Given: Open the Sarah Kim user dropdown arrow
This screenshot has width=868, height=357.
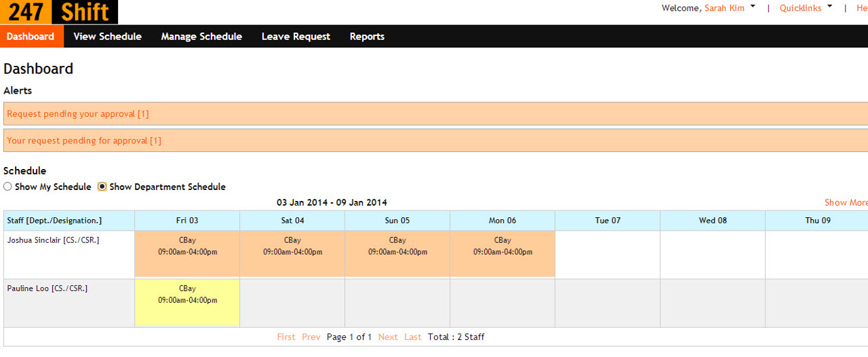Looking at the screenshot, I should click(753, 6).
